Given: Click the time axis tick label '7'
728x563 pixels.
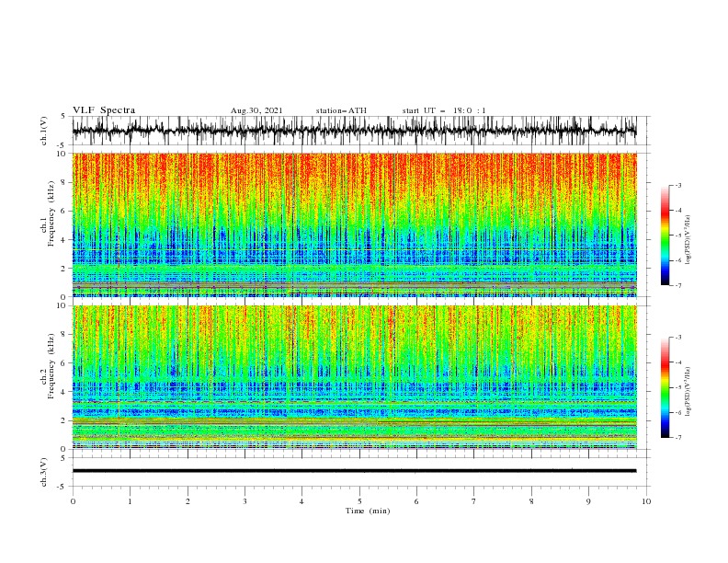Looking at the screenshot, I should tap(474, 501).
